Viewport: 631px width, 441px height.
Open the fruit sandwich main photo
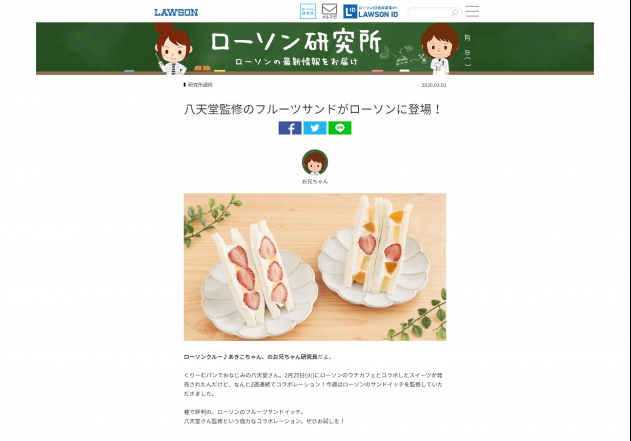[x=315, y=267]
